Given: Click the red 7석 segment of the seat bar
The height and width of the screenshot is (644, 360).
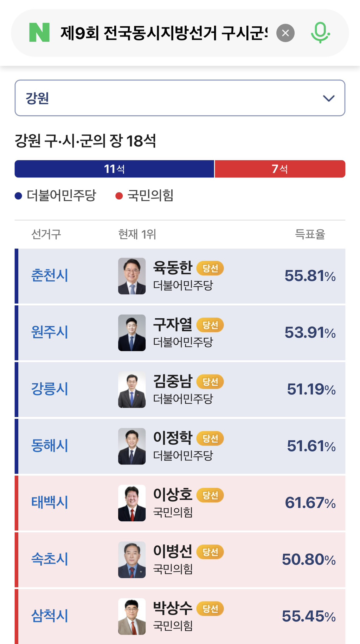Looking at the screenshot, I should [x=280, y=169].
